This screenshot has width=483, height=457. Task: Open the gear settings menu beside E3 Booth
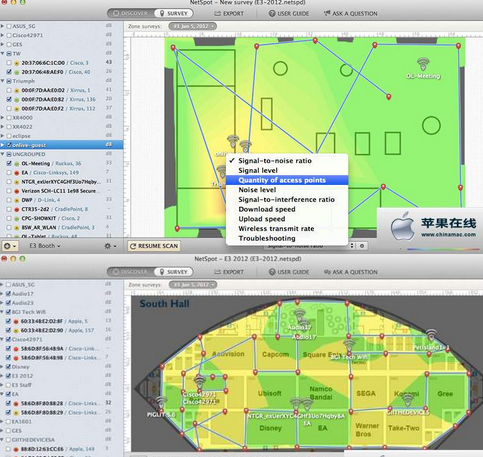click(x=110, y=246)
